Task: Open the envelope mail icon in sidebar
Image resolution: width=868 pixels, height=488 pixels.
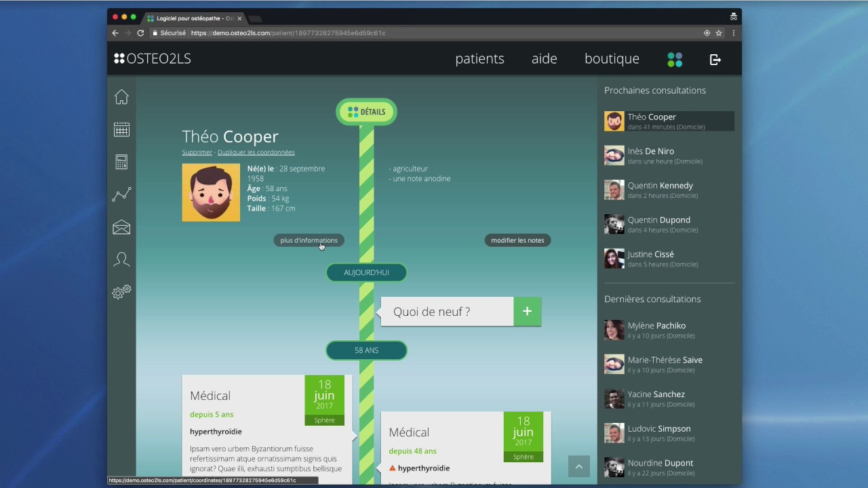Action: [x=121, y=228]
